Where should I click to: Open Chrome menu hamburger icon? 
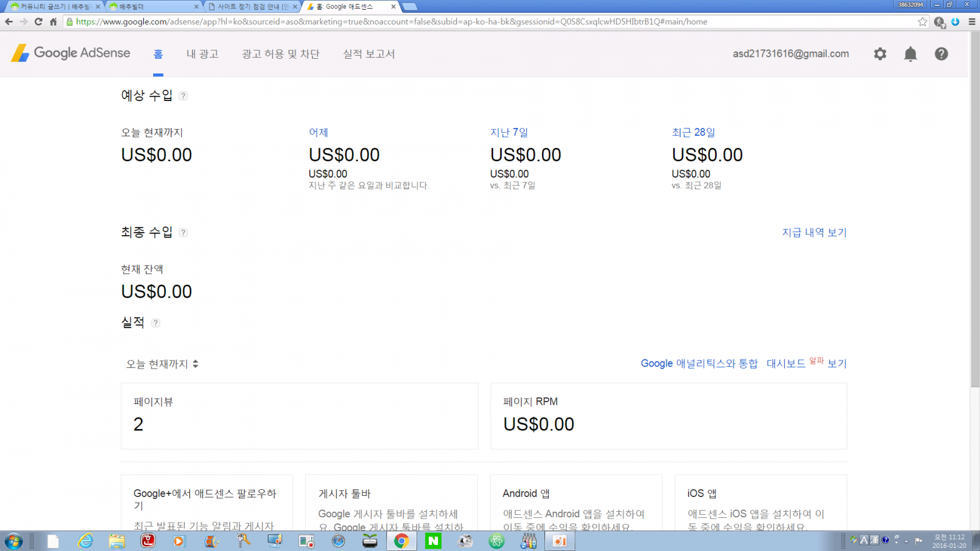[x=971, y=21]
